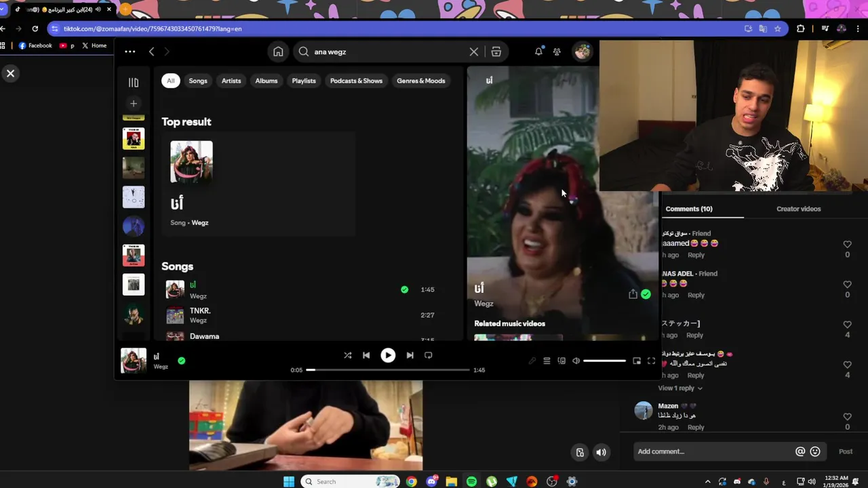
Task: Open Wegz artist link in Top result
Action: [x=199, y=222]
